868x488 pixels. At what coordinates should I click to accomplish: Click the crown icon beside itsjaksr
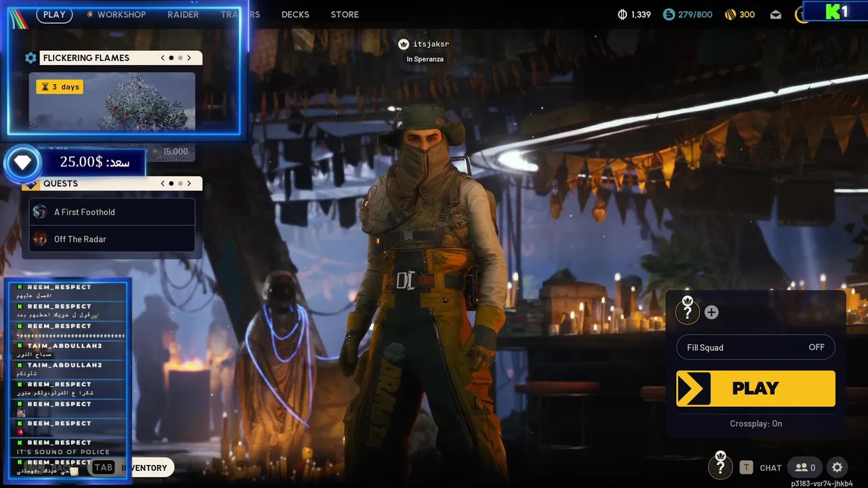403,43
